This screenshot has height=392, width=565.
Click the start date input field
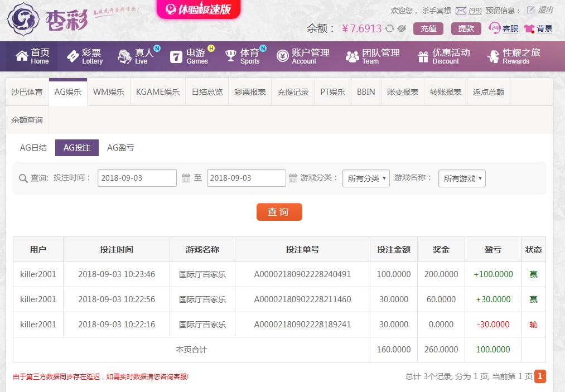click(137, 178)
